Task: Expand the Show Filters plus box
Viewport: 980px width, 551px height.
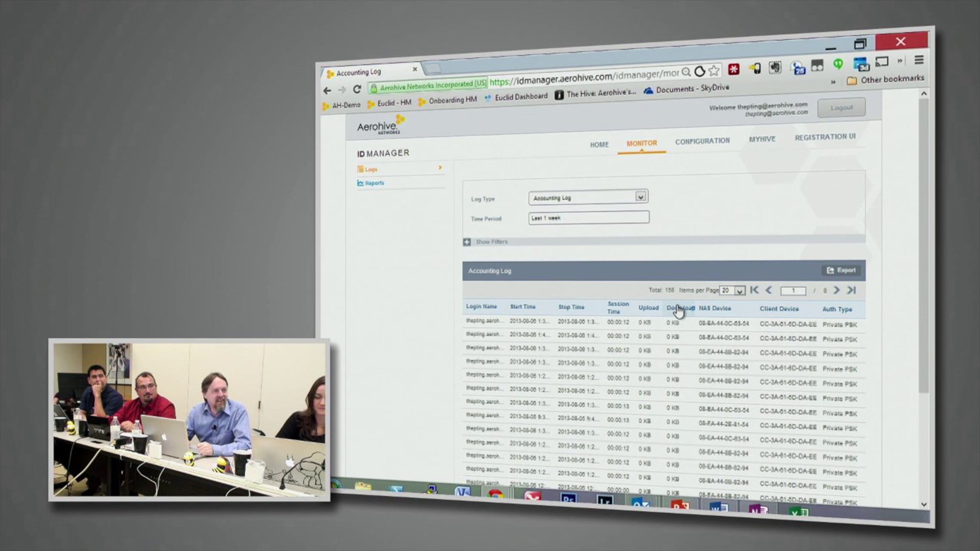Action: click(x=467, y=242)
